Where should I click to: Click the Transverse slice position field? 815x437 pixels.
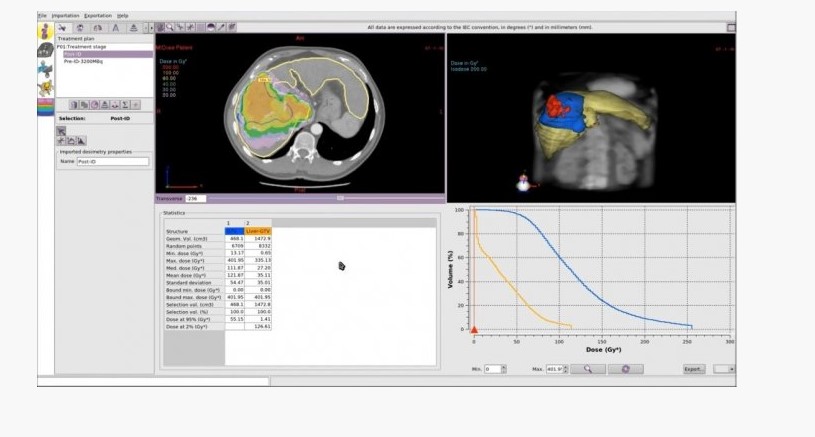click(x=196, y=198)
